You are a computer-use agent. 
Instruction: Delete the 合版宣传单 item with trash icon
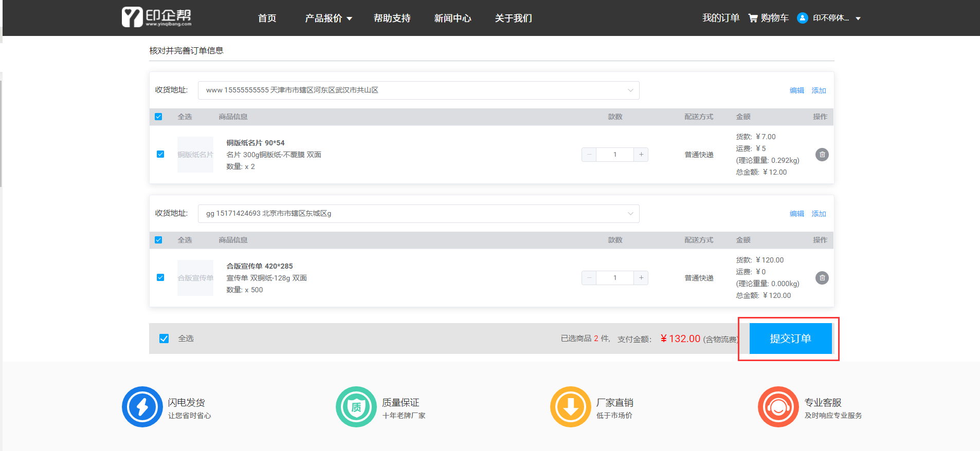[x=822, y=278]
